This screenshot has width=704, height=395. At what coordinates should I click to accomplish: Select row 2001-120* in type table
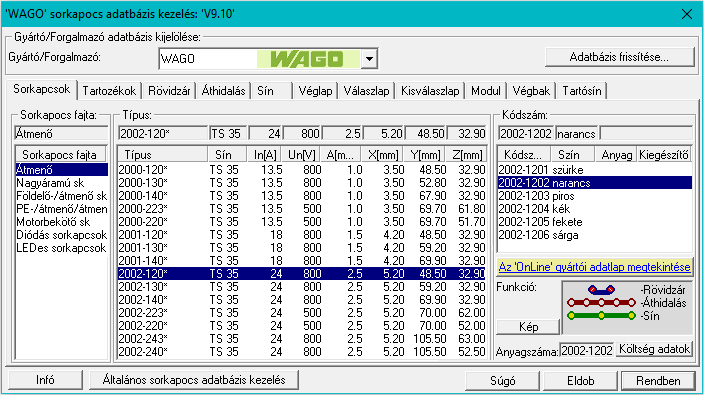[302, 235]
